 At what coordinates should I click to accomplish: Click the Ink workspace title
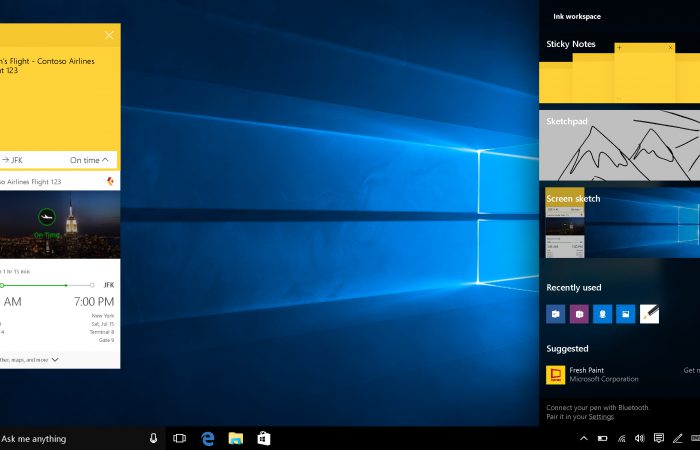(577, 17)
